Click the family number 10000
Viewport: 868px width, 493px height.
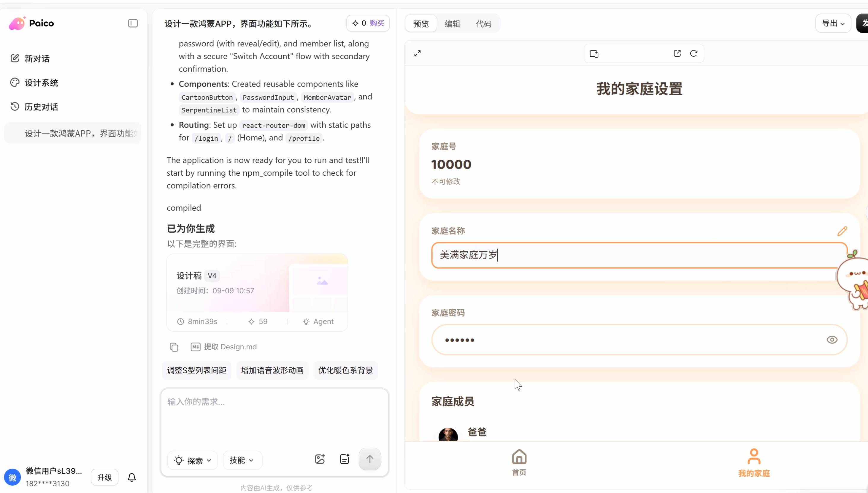[x=451, y=164]
